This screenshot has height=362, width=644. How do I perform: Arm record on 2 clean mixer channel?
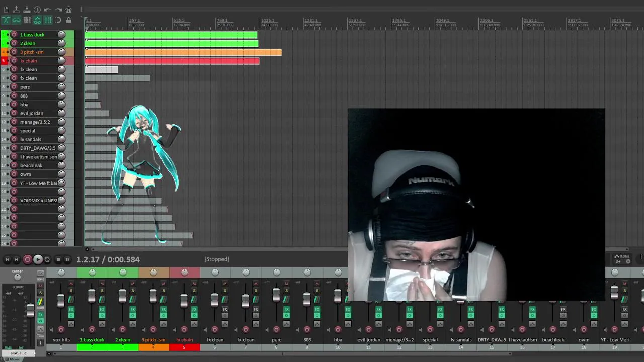(x=122, y=330)
